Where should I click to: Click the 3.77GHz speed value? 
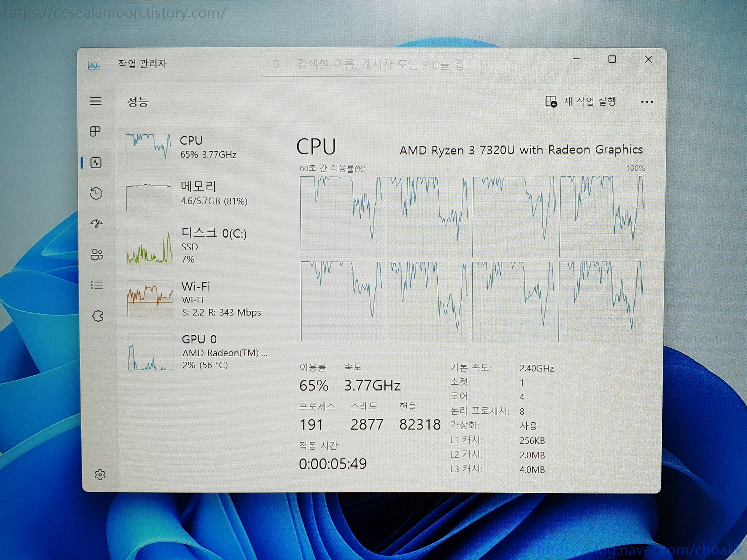(372, 385)
